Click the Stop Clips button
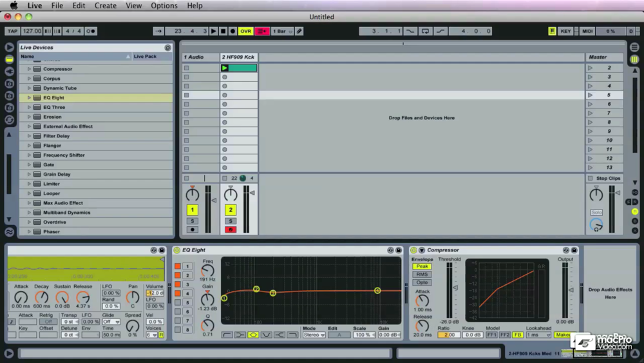The image size is (644, 363). point(605,179)
